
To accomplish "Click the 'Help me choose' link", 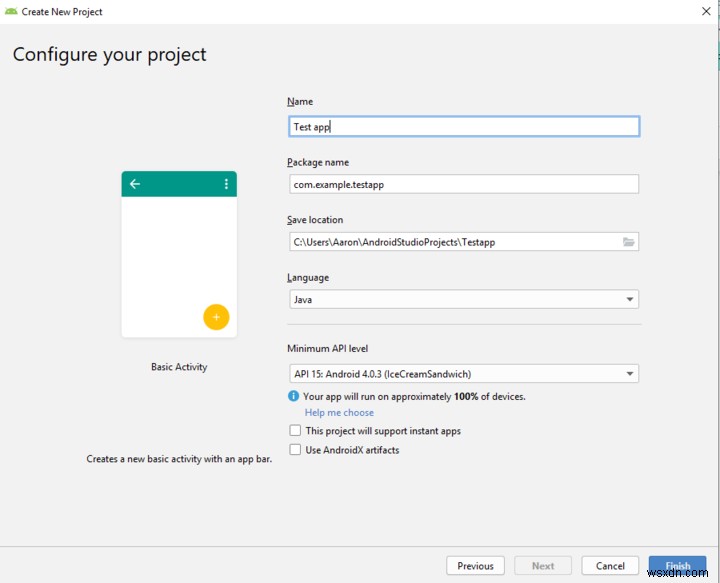I will pos(339,412).
